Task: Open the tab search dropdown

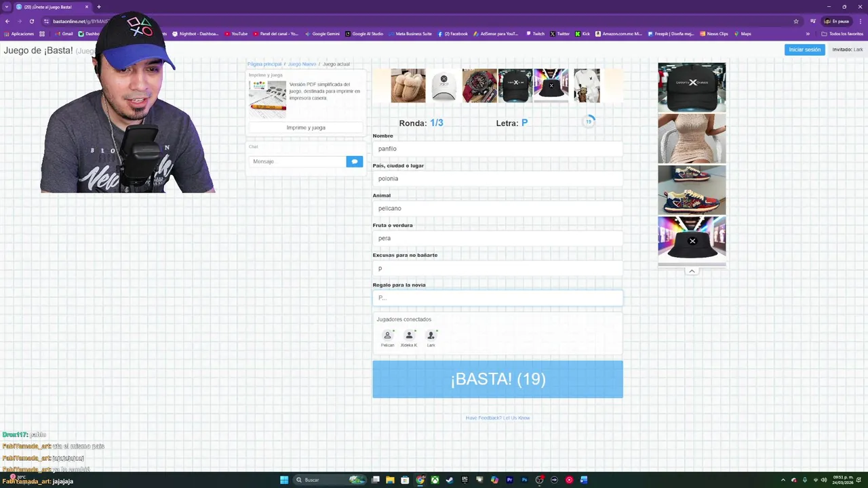Action: (7, 7)
